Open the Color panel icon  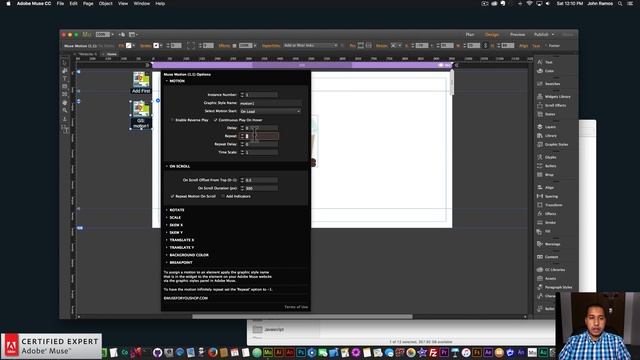(x=540, y=71)
